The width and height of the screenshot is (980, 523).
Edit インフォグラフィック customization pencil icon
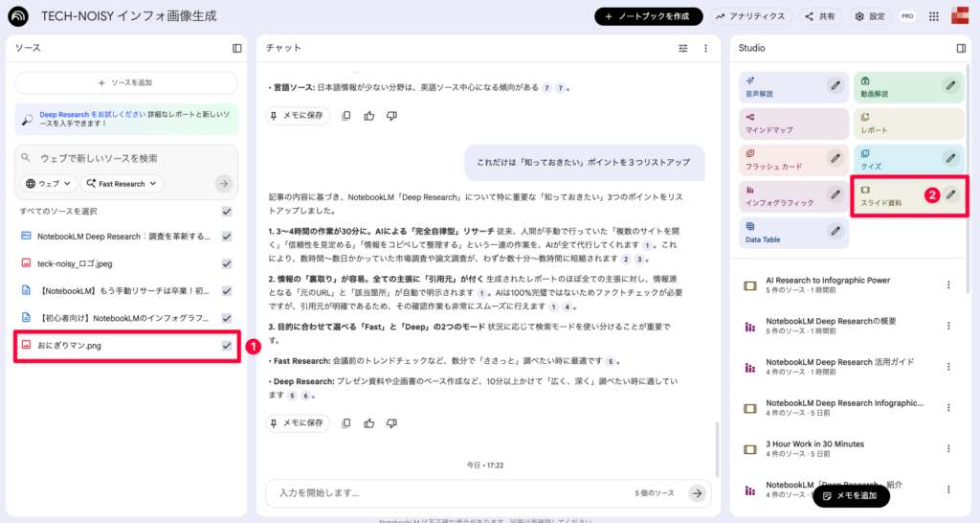pos(835,194)
